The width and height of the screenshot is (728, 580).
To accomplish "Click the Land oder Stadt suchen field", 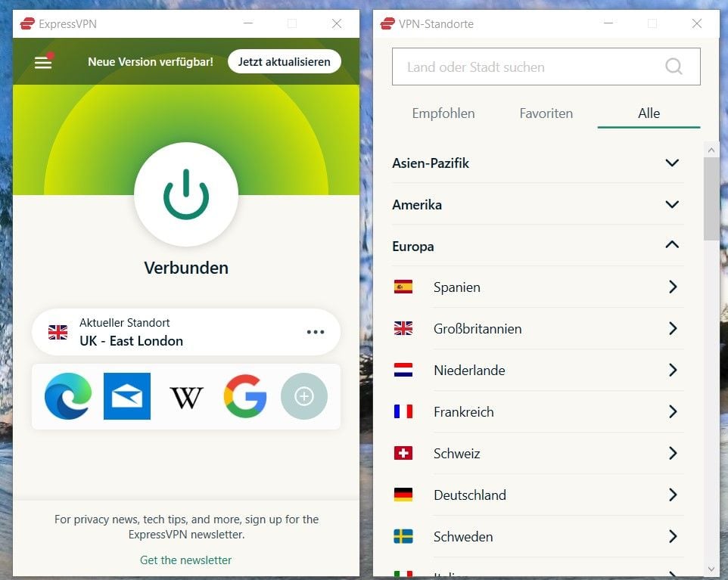I will point(546,67).
